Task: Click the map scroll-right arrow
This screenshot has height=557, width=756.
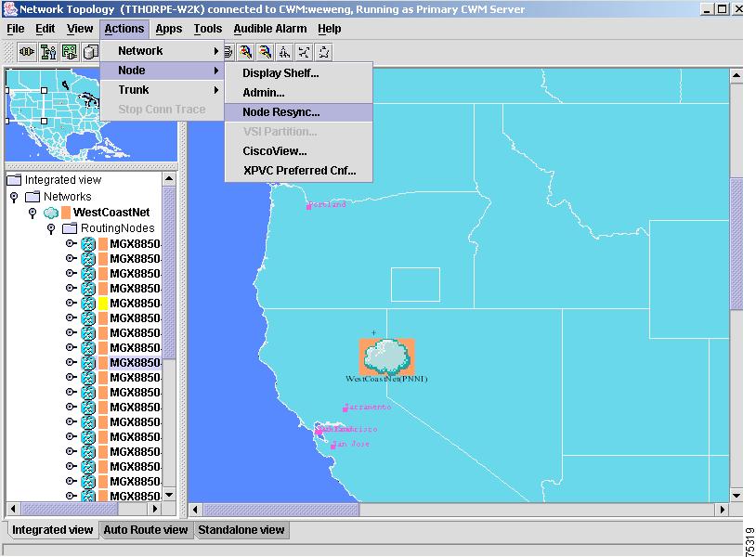Action: pyautogui.click(x=722, y=510)
